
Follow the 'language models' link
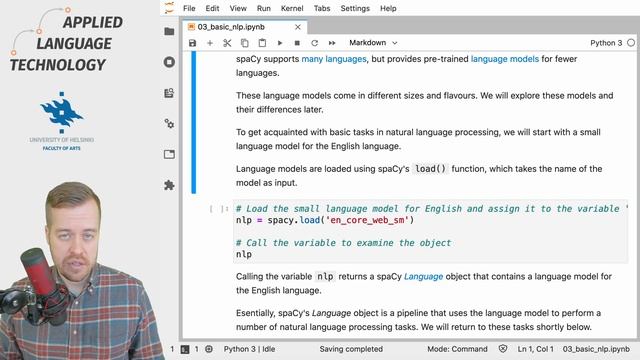tap(505, 59)
